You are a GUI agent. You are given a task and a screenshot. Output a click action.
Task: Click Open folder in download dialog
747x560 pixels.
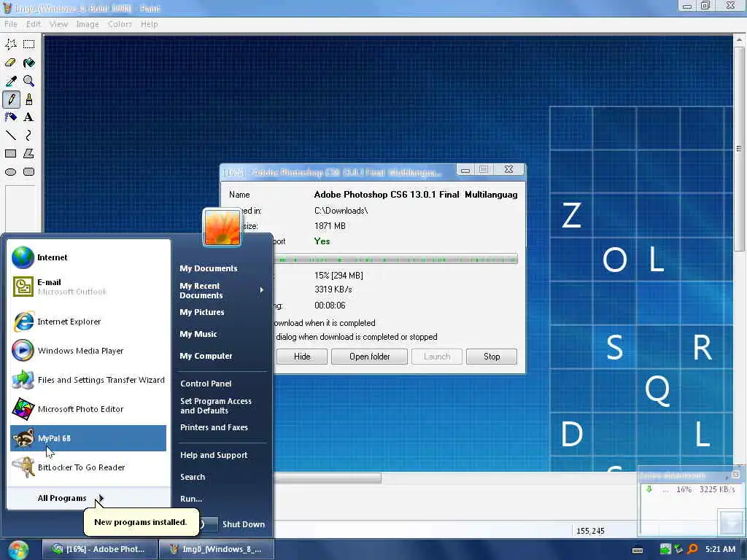click(x=369, y=357)
